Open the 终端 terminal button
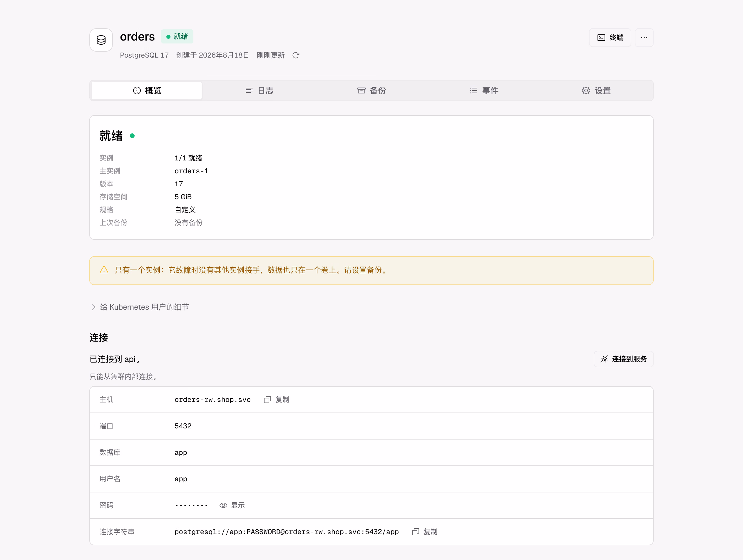 (x=610, y=38)
